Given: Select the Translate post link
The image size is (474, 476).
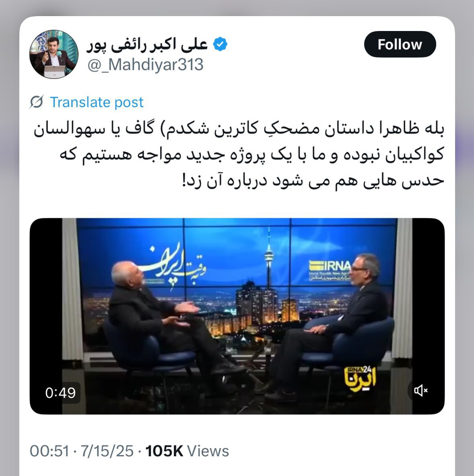Looking at the screenshot, I should [x=97, y=102].
